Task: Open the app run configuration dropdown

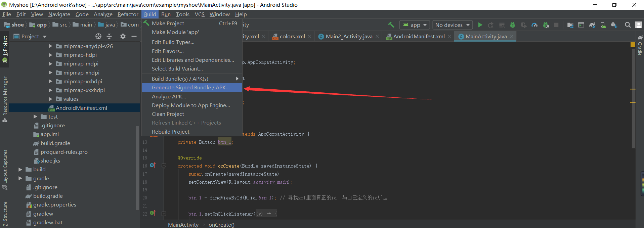Action: (415, 25)
